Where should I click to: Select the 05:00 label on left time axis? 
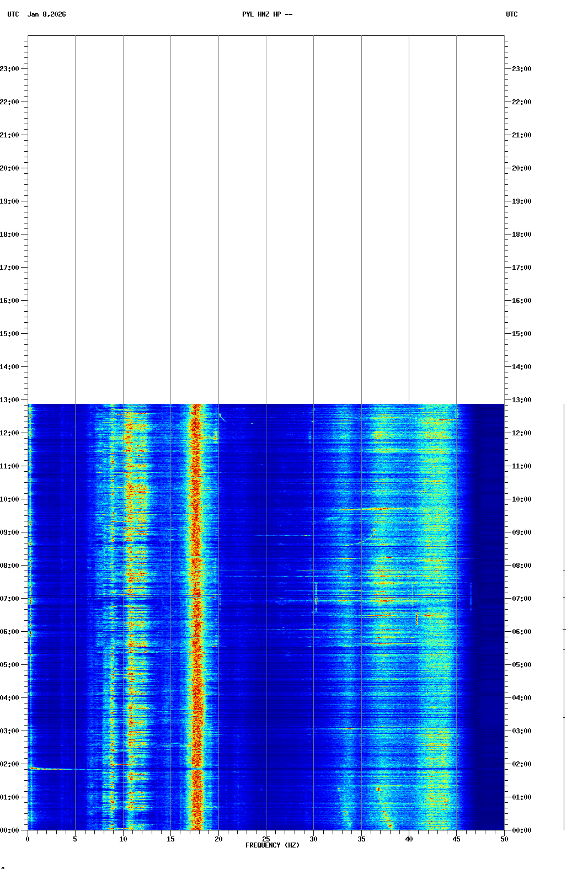pyautogui.click(x=9, y=665)
